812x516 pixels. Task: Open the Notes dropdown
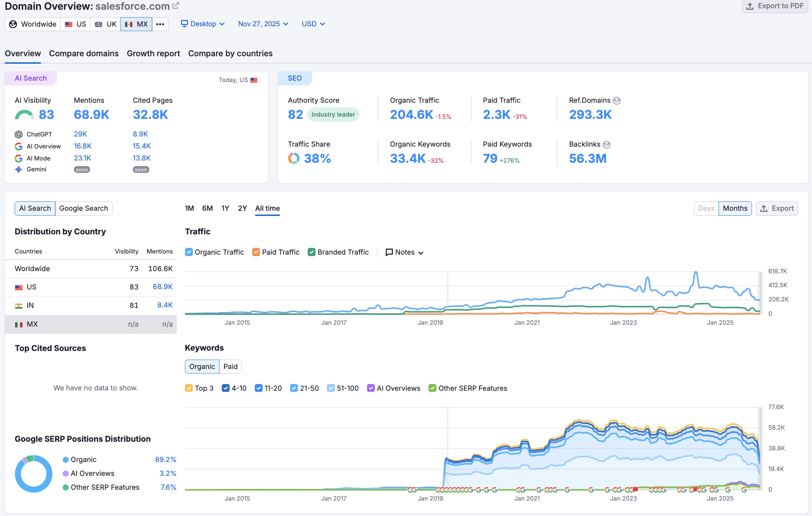point(404,252)
